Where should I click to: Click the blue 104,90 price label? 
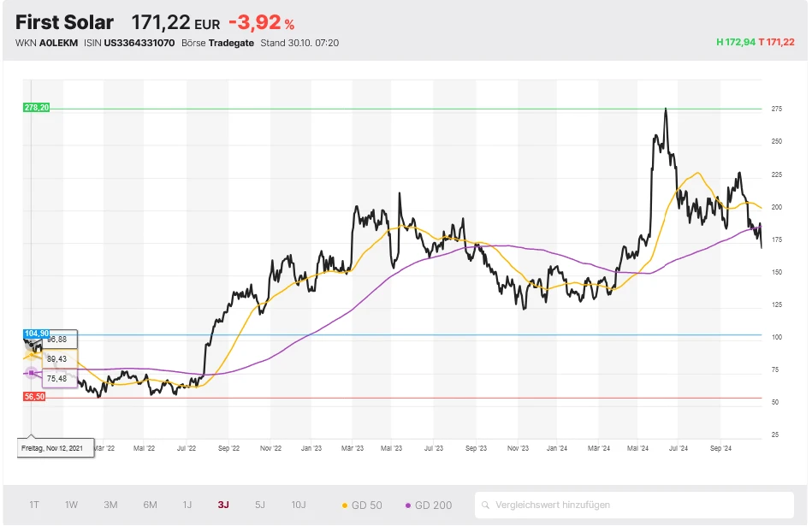pyautogui.click(x=38, y=334)
